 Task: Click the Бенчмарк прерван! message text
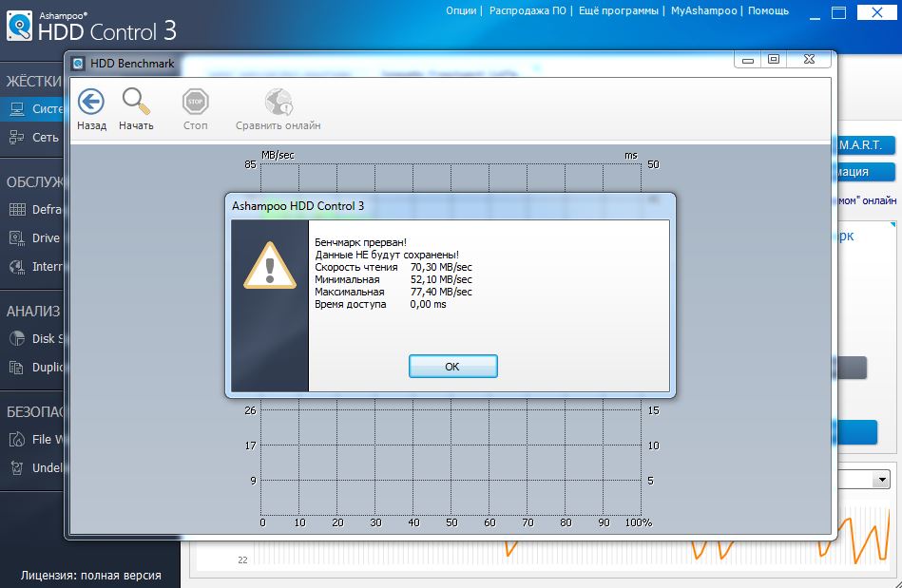(x=360, y=242)
